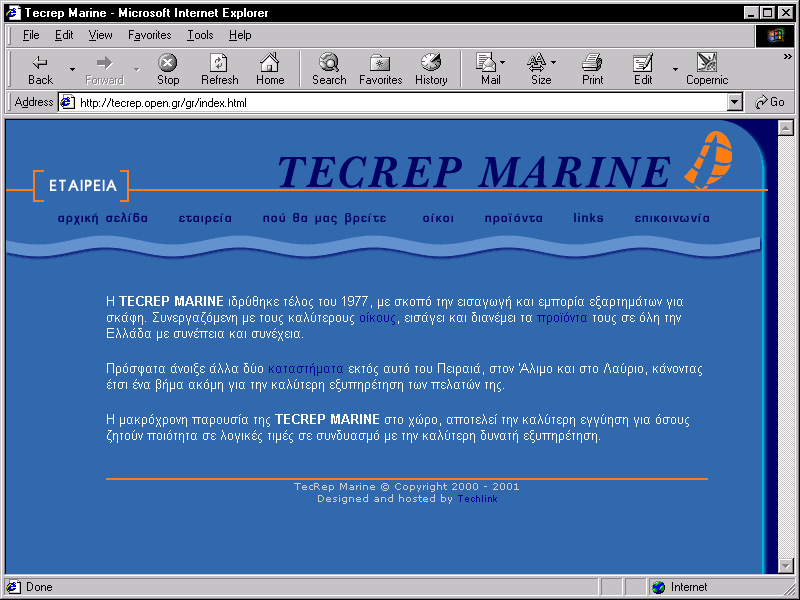Image resolution: width=800 pixels, height=600 pixels.
Task: Click the TECREP MARINE header title
Action: [x=474, y=172]
